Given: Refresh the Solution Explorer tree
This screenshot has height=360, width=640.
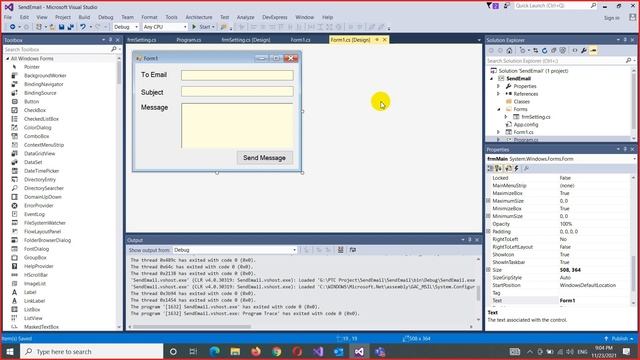Looking at the screenshot, I should 544,51.
